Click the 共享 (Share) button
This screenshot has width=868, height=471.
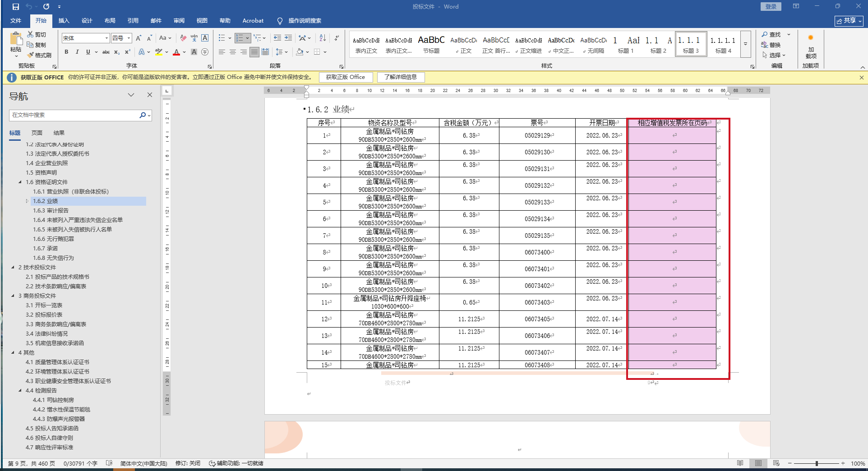point(849,21)
